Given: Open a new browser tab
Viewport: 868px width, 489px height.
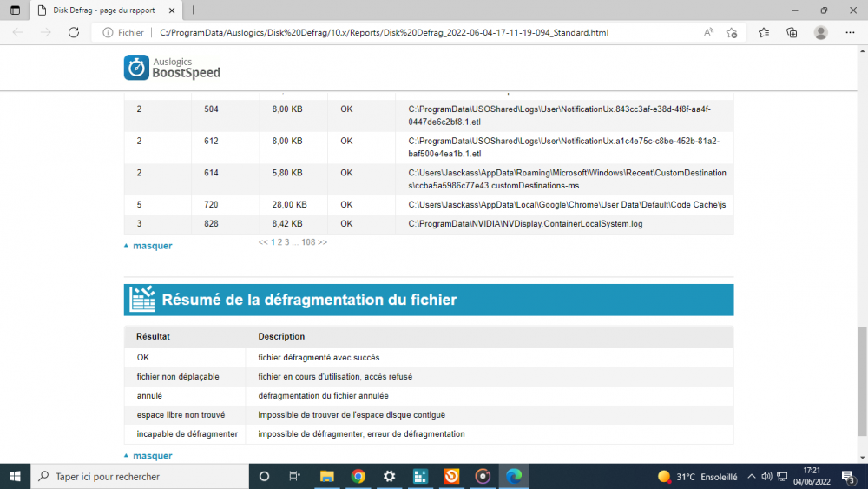Looking at the screenshot, I should [193, 10].
